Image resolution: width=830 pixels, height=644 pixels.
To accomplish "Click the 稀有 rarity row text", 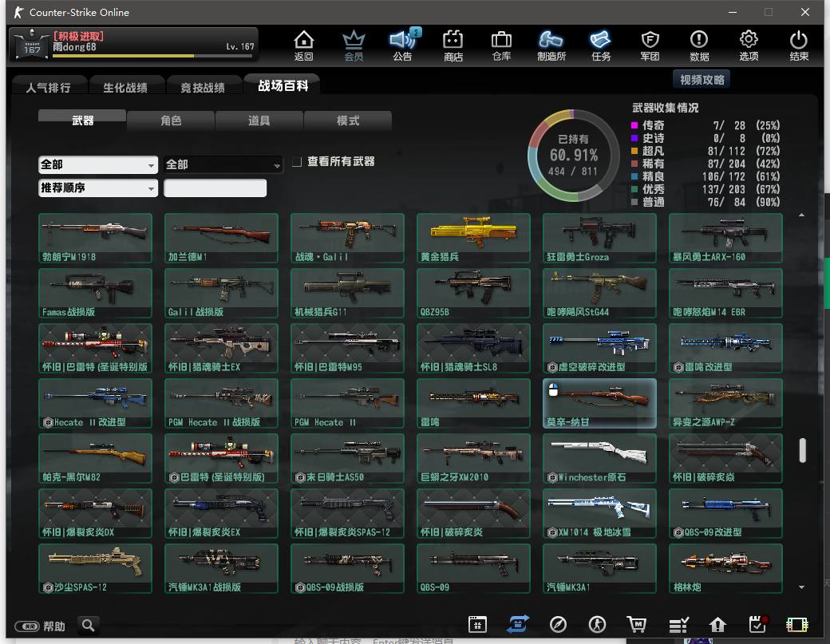I will [x=653, y=164].
